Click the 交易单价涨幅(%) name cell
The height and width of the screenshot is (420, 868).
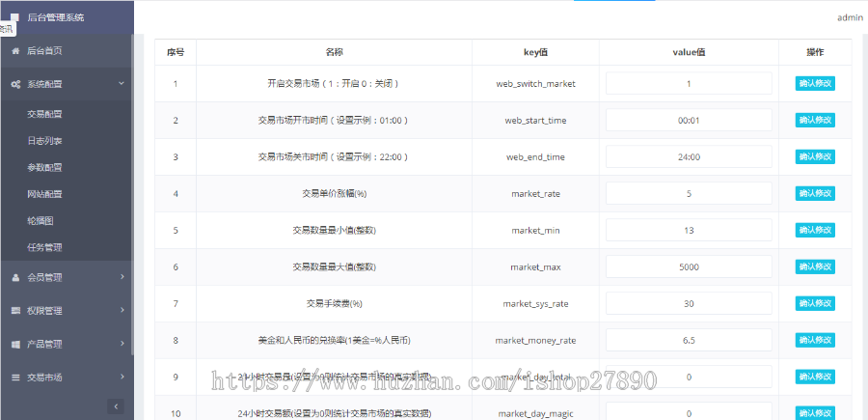334,193
